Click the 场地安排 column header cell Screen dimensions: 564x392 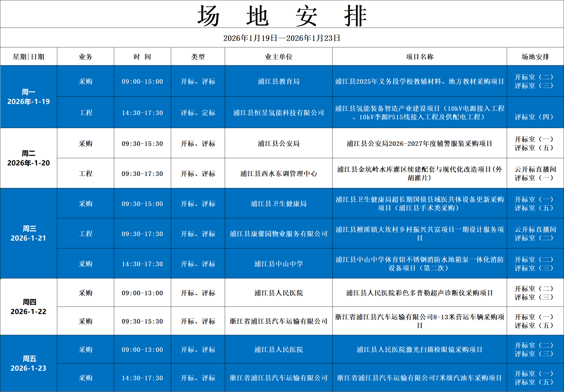[x=535, y=57]
